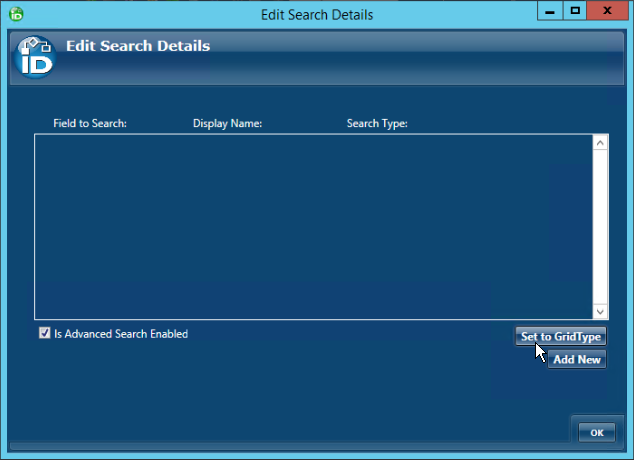
Task: Click the scroll up arrow in the list
Action: pos(600,143)
